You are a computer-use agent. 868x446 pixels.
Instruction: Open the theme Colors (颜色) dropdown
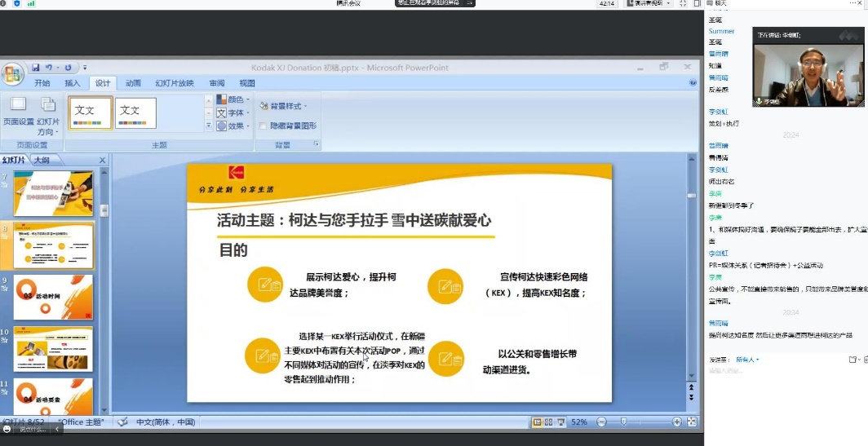tap(234, 99)
